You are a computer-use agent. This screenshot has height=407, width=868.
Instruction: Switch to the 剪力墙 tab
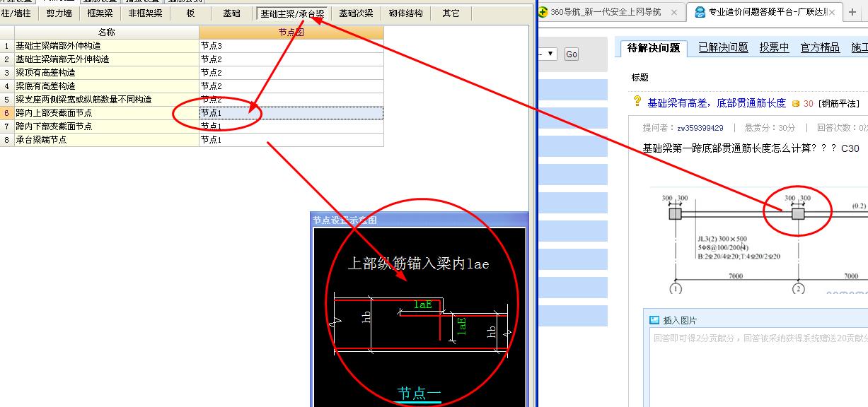[x=59, y=13]
